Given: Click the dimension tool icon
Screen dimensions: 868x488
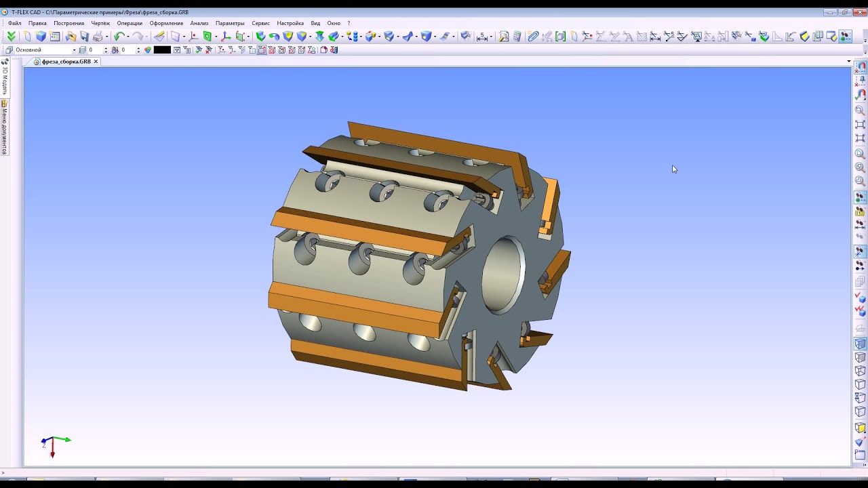Looking at the screenshot, I should (481, 37).
